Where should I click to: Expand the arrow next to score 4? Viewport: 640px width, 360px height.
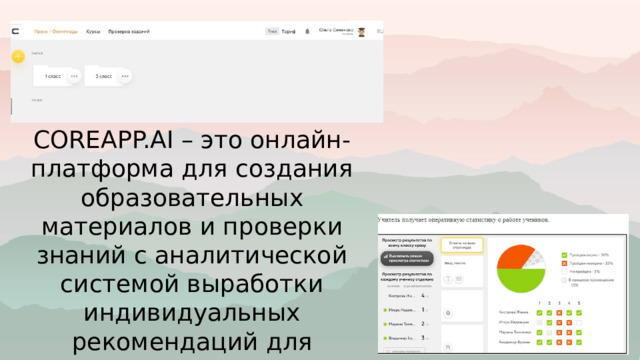tap(428, 296)
